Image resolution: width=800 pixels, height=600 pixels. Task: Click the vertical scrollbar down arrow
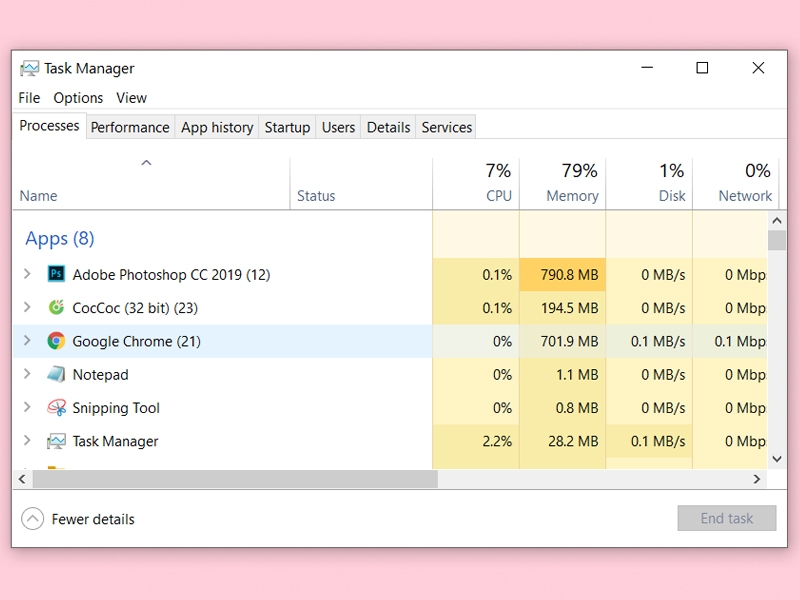tap(778, 459)
